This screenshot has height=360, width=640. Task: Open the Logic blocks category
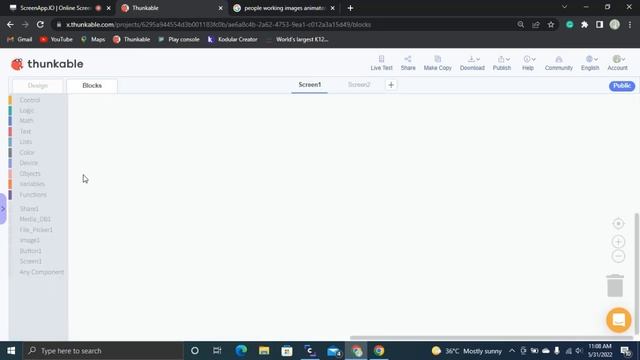27,111
